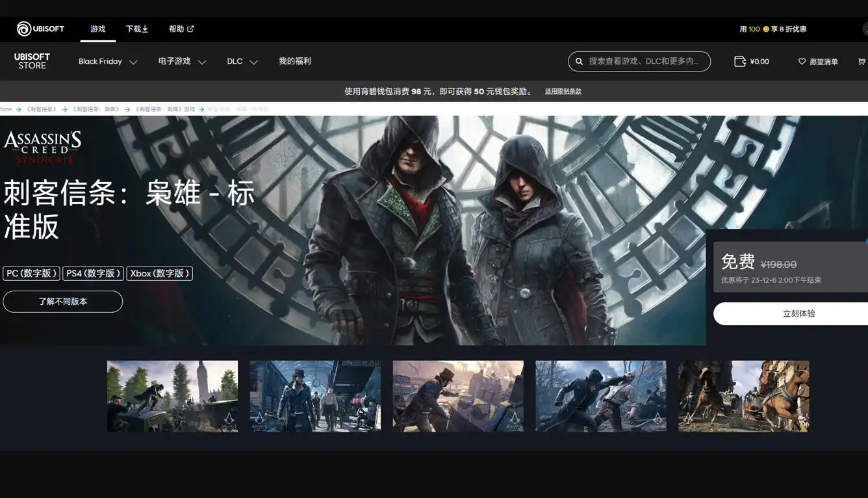
Task: Focus the 搜索查看游戏 search field
Action: click(639, 61)
